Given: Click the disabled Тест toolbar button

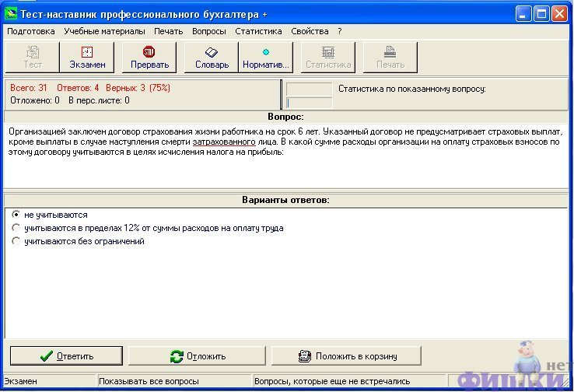Looking at the screenshot, I should click(x=33, y=58).
